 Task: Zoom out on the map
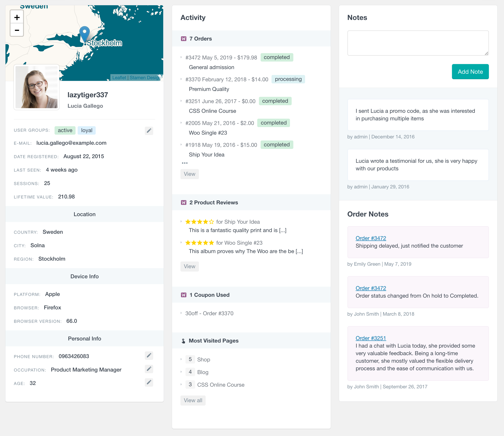17,30
